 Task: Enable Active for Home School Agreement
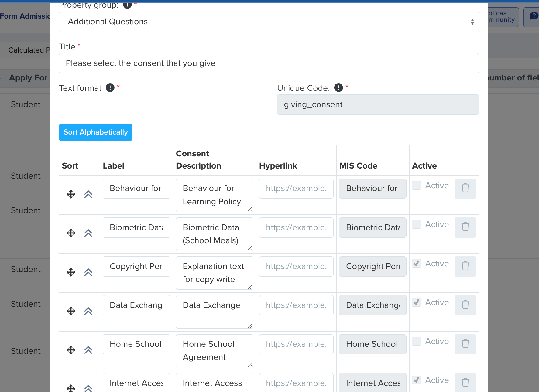416,341
